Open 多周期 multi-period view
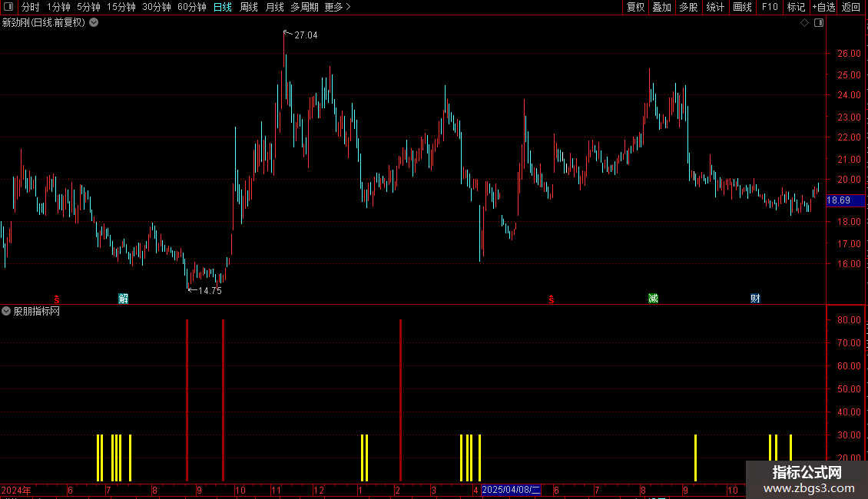Viewport: 868px width, 499px height. 304,7
